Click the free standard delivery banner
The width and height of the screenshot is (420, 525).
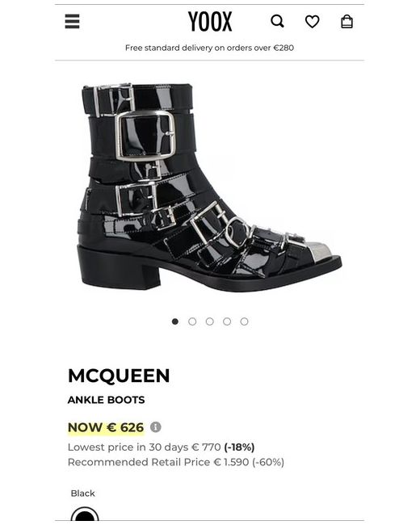(209, 48)
